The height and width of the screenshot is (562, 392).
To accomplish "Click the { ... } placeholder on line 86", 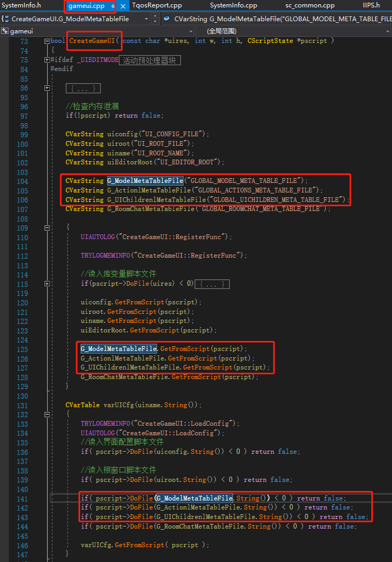I will [83, 88].
